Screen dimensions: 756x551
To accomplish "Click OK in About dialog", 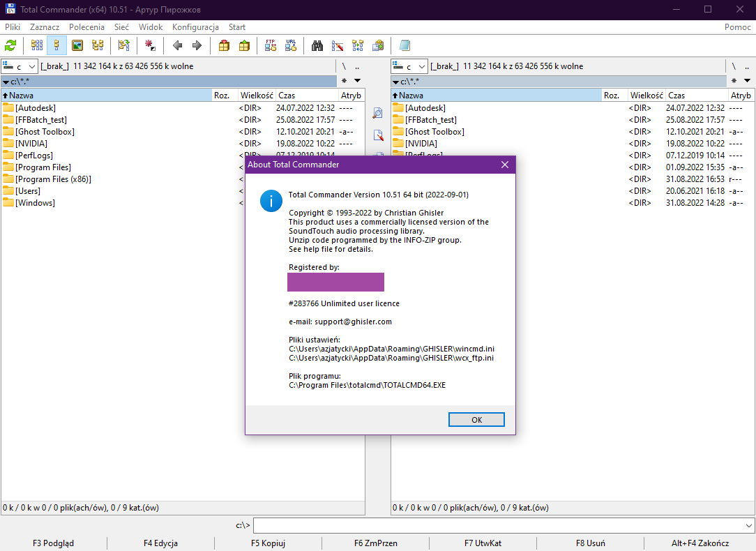I will [476, 420].
